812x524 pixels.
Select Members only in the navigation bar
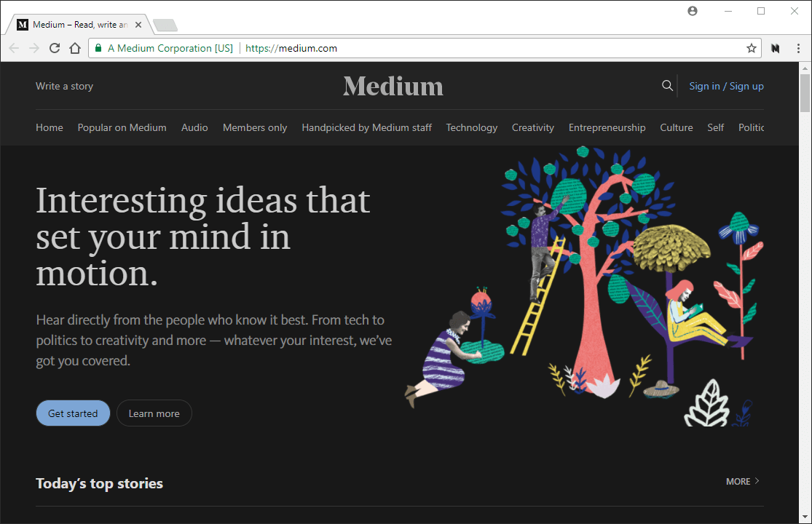pyautogui.click(x=255, y=127)
